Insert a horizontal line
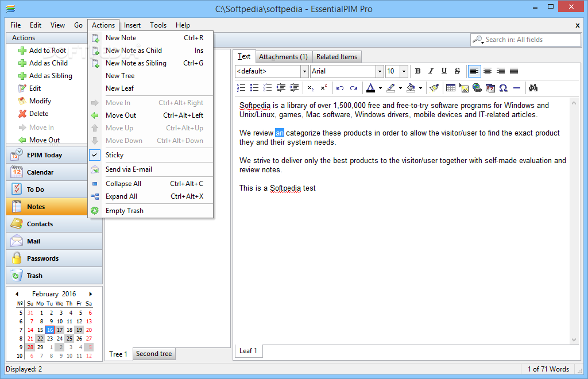Viewport: 588px width, 379px height. [x=517, y=88]
